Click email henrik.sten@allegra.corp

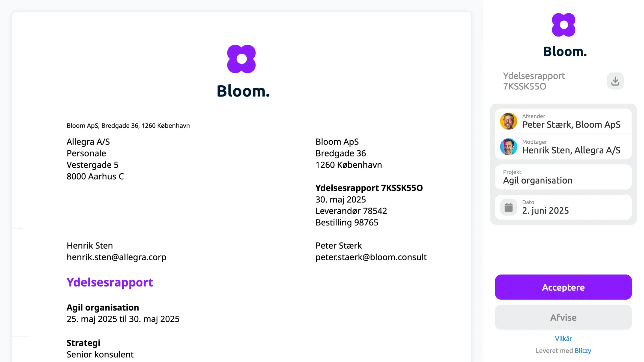117,257
